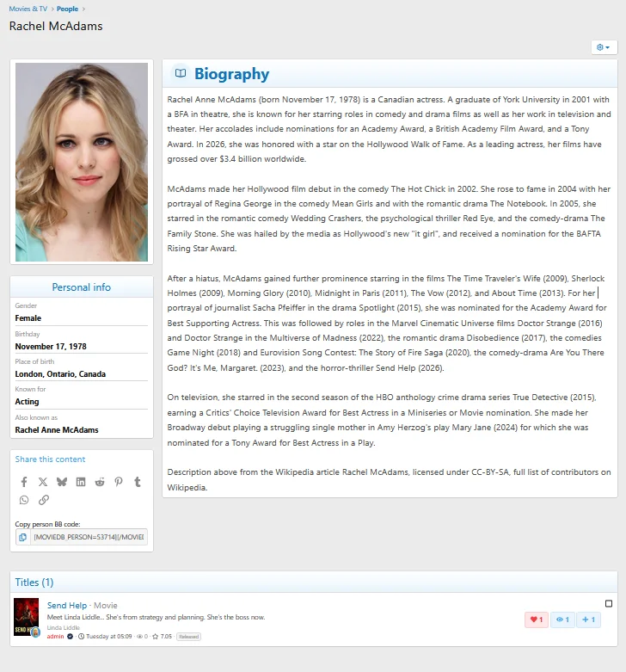This screenshot has height=672, width=626.
Task: Click the plus watchlist button with count 1
Action: coord(588,620)
